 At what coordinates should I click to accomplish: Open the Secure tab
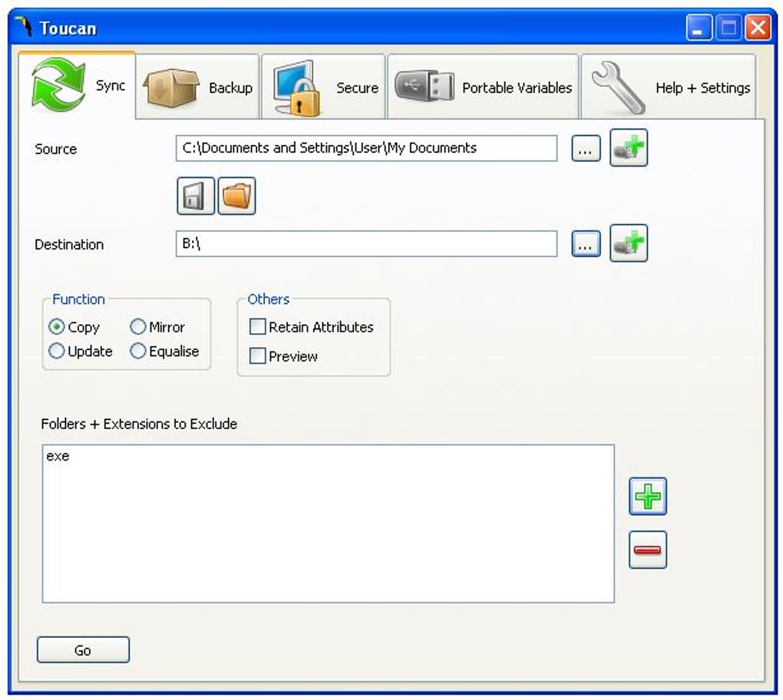(x=324, y=87)
